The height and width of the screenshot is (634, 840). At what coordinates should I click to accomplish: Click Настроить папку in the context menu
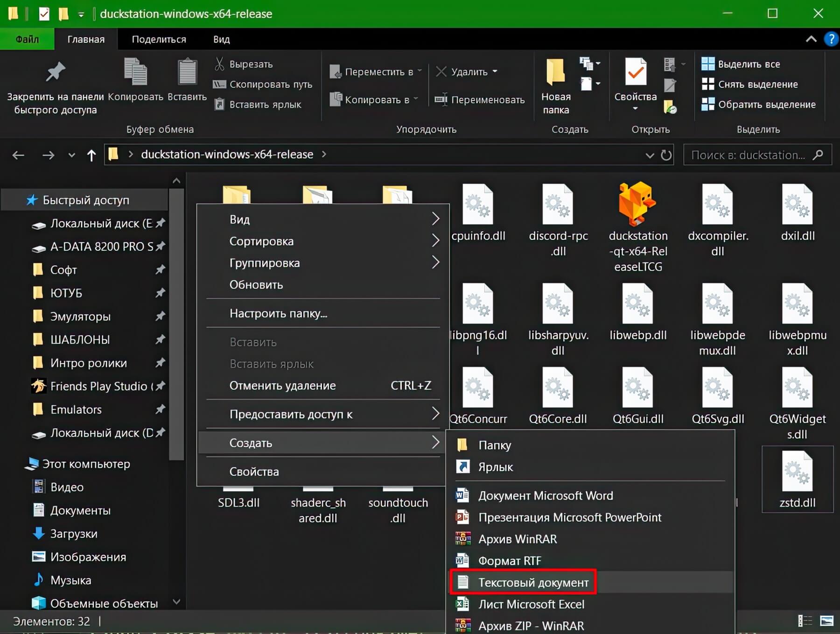click(x=323, y=313)
